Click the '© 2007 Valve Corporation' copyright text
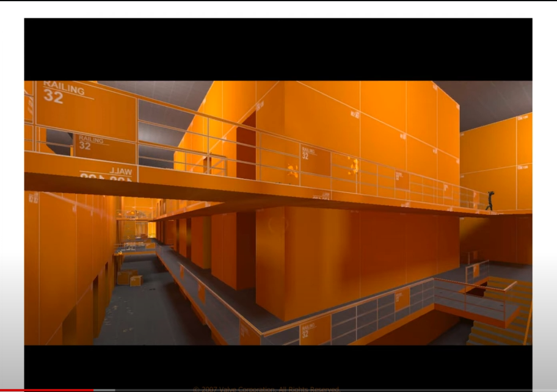557x392 pixels. [x=266, y=389]
